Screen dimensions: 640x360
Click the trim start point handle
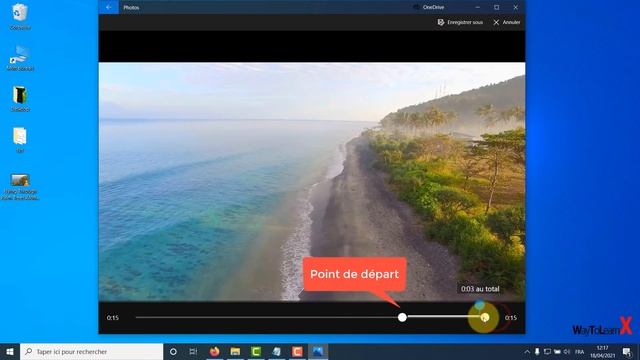click(x=402, y=317)
